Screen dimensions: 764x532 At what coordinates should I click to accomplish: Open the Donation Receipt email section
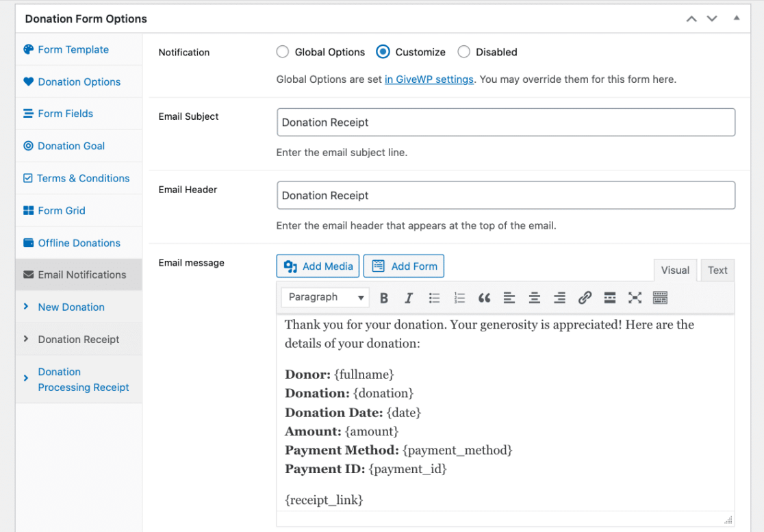click(x=79, y=339)
